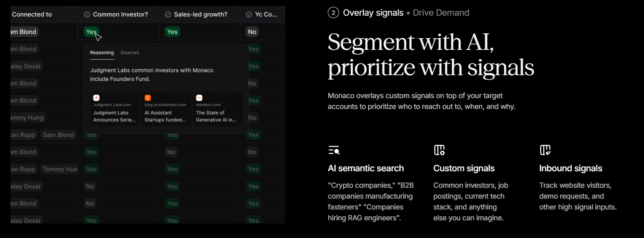Click check icon beside Common Investor? header
The image size is (644, 238).
click(x=87, y=14)
